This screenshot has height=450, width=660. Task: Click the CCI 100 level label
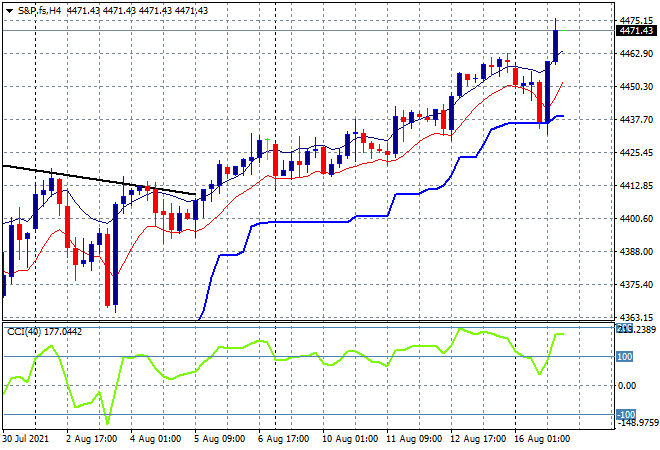pyautogui.click(x=625, y=357)
